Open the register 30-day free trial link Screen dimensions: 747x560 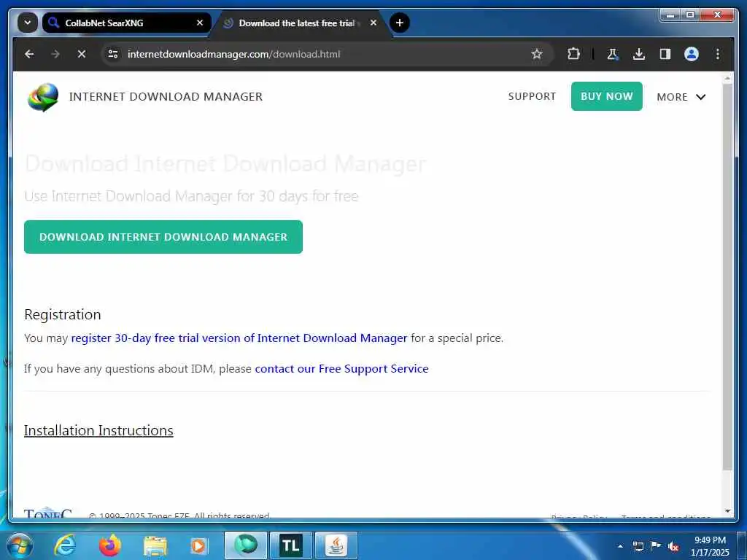[x=239, y=338]
